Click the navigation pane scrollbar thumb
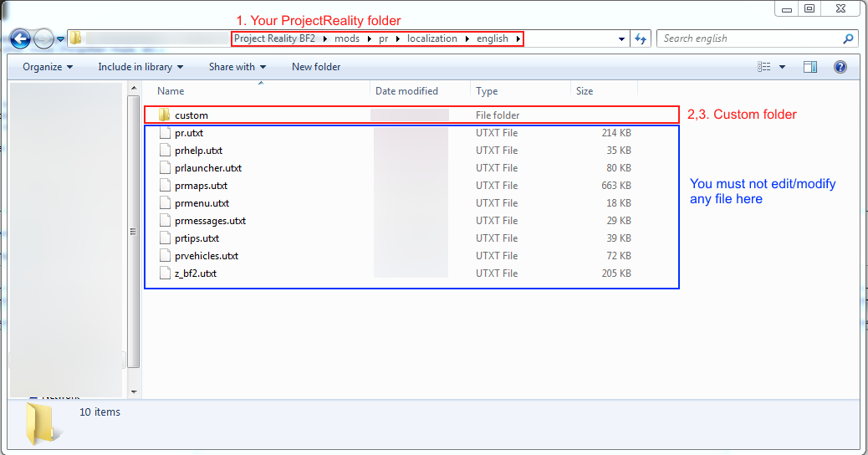 click(134, 232)
